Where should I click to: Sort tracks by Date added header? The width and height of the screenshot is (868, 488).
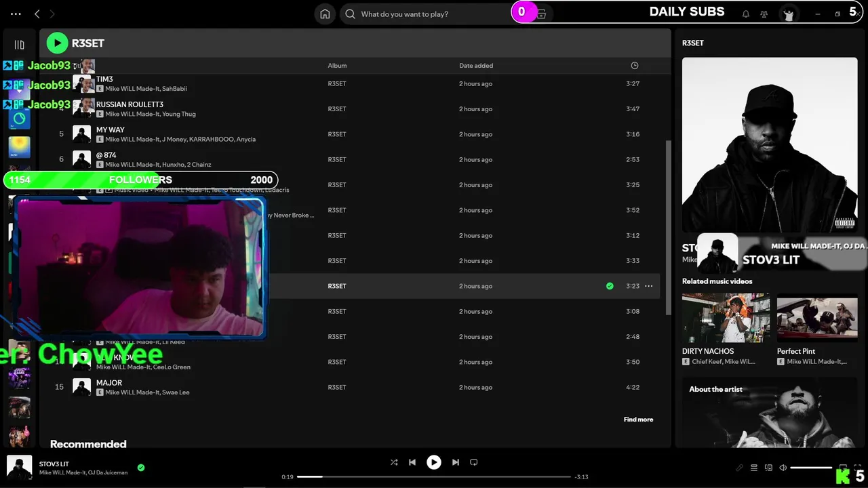coord(476,66)
